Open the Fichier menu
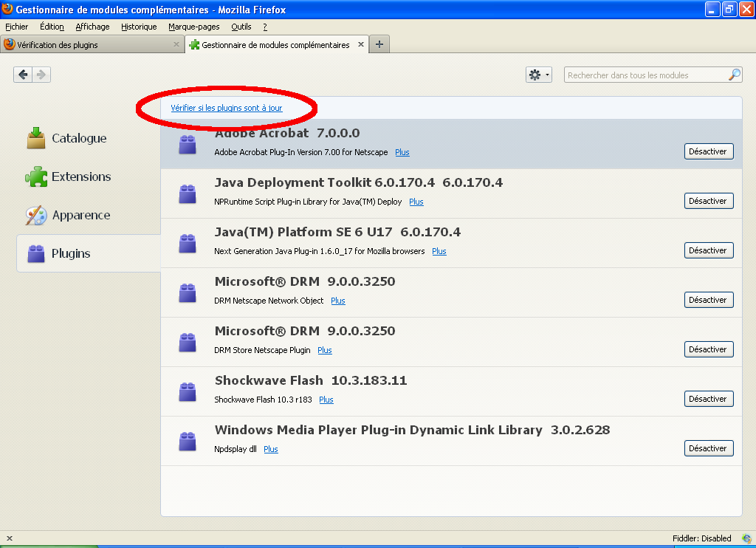The width and height of the screenshot is (756, 548). 16,27
